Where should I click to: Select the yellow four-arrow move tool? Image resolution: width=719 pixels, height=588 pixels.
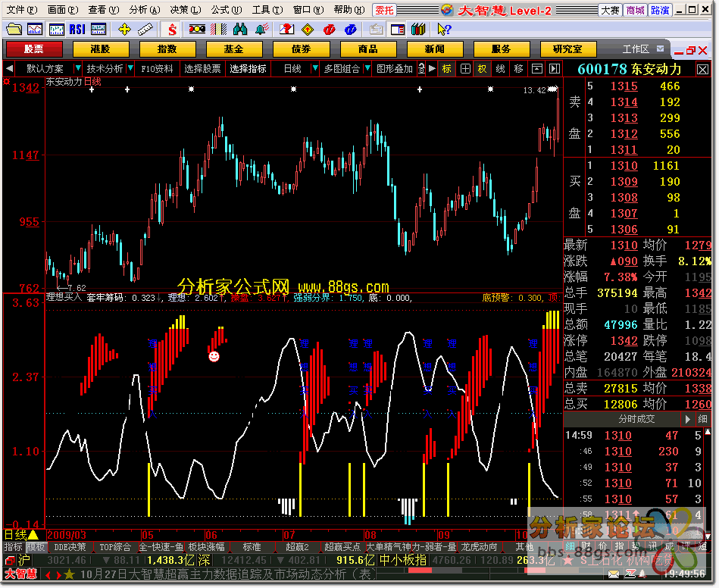(x=124, y=30)
